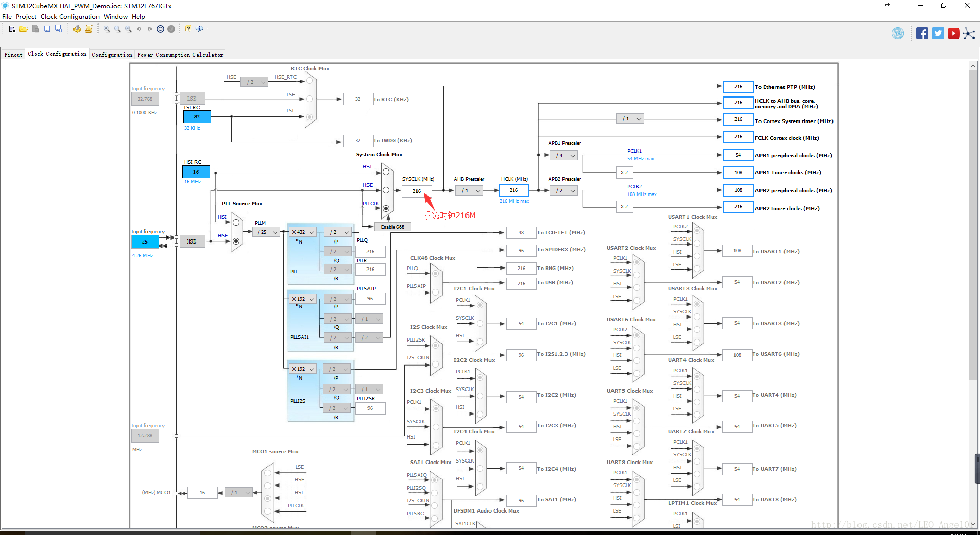Click the round anniversary badge icon
Image resolution: width=980 pixels, height=535 pixels.
898,33
